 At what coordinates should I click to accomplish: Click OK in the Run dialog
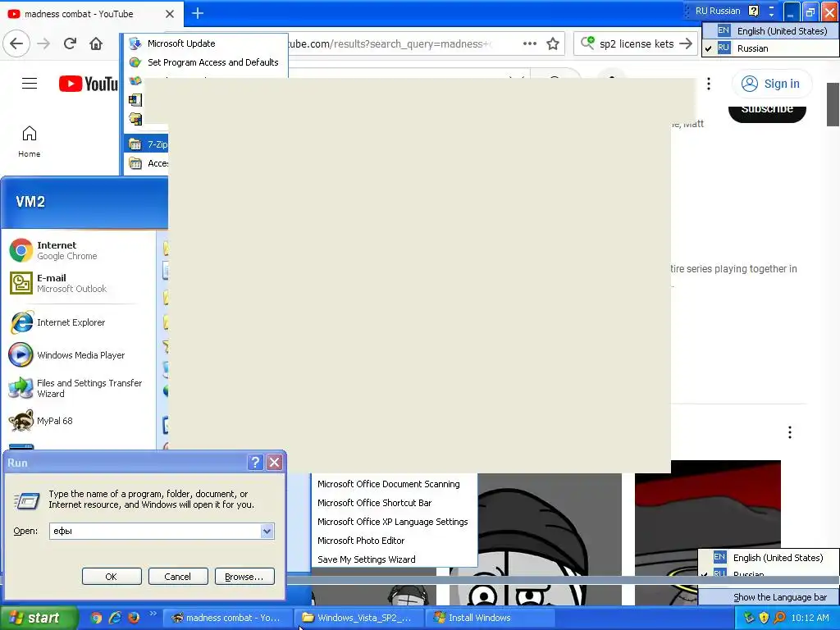112,577
